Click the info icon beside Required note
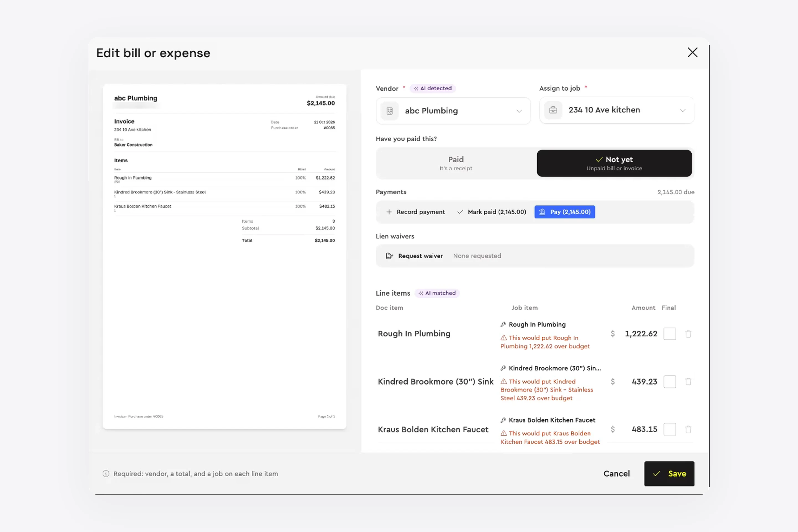This screenshot has width=798, height=532. tap(106, 474)
